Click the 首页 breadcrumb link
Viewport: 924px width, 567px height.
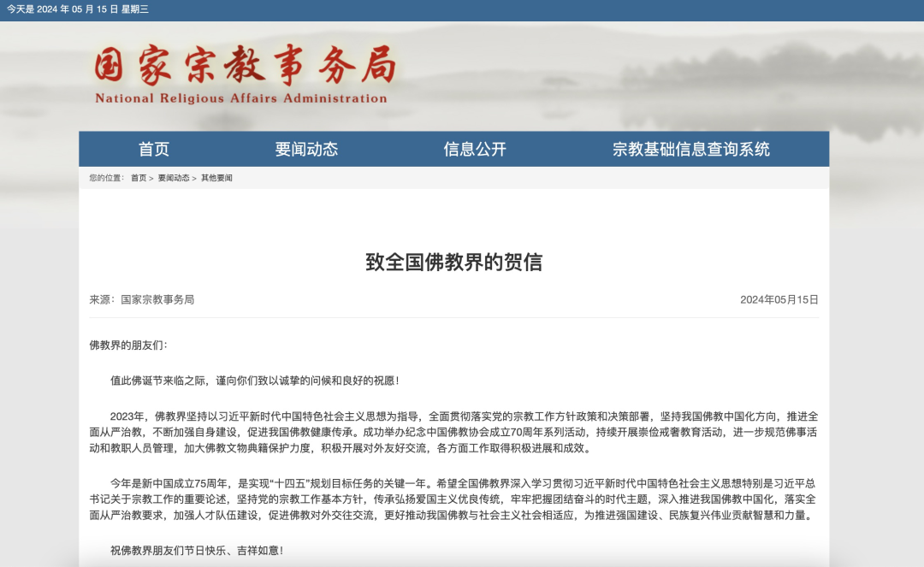(138, 178)
